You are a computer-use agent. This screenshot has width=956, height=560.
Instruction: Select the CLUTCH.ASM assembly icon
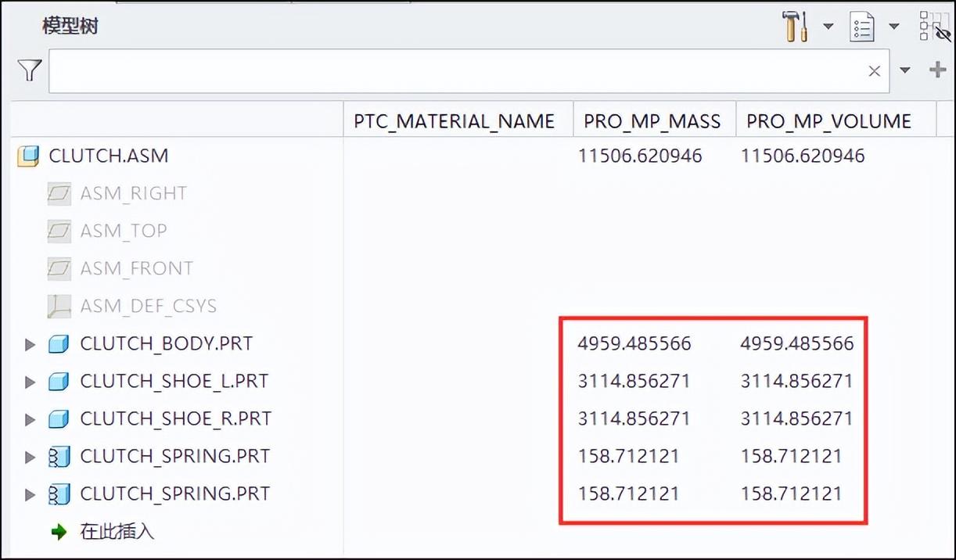pyautogui.click(x=28, y=156)
